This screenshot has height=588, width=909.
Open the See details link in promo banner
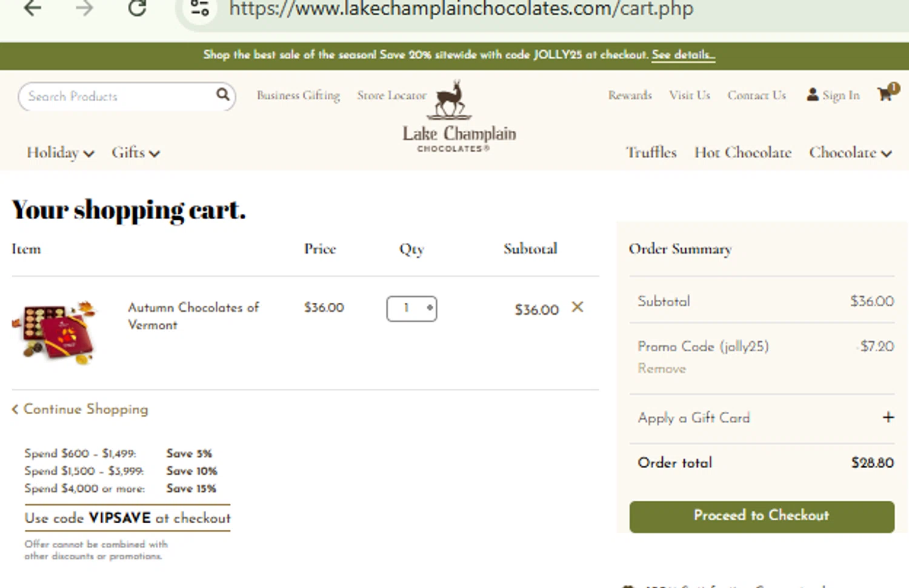(683, 55)
